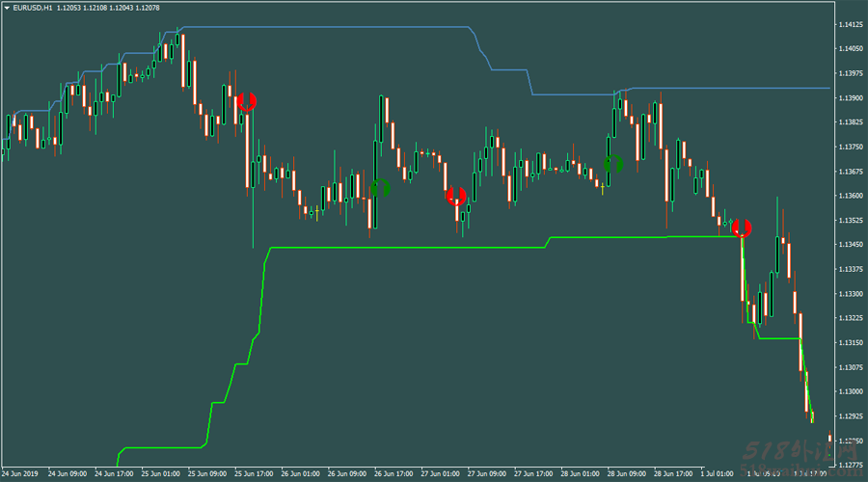Screen dimensions: 868x482
Task: Select the red sell signal near 25 Jun 17:00
Action: (x=246, y=102)
